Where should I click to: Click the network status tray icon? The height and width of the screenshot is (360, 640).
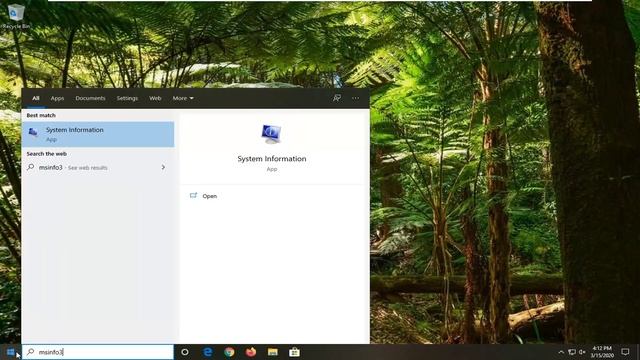click(572, 352)
